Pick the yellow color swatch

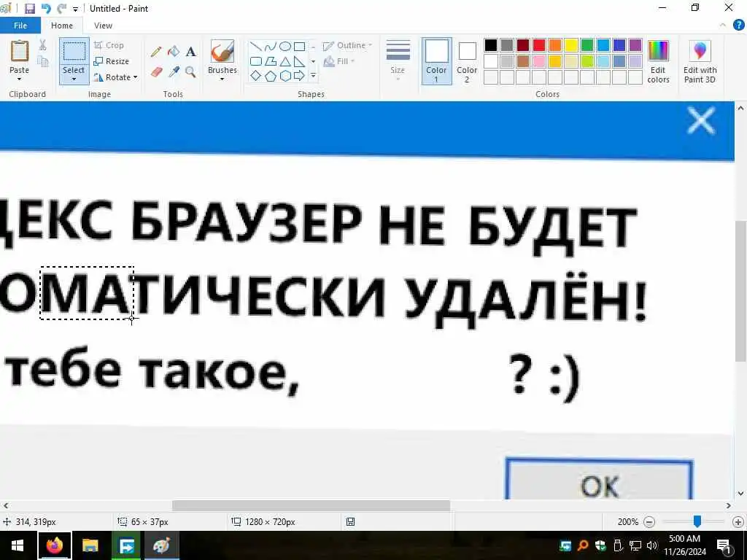click(x=571, y=45)
